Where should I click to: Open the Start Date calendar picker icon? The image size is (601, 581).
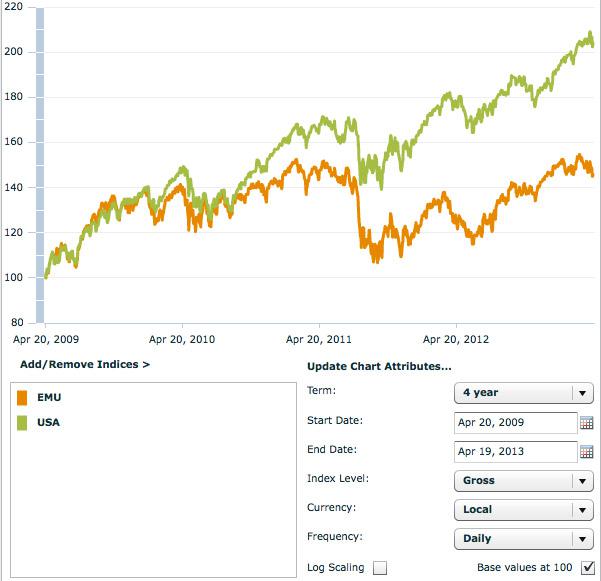[587, 423]
